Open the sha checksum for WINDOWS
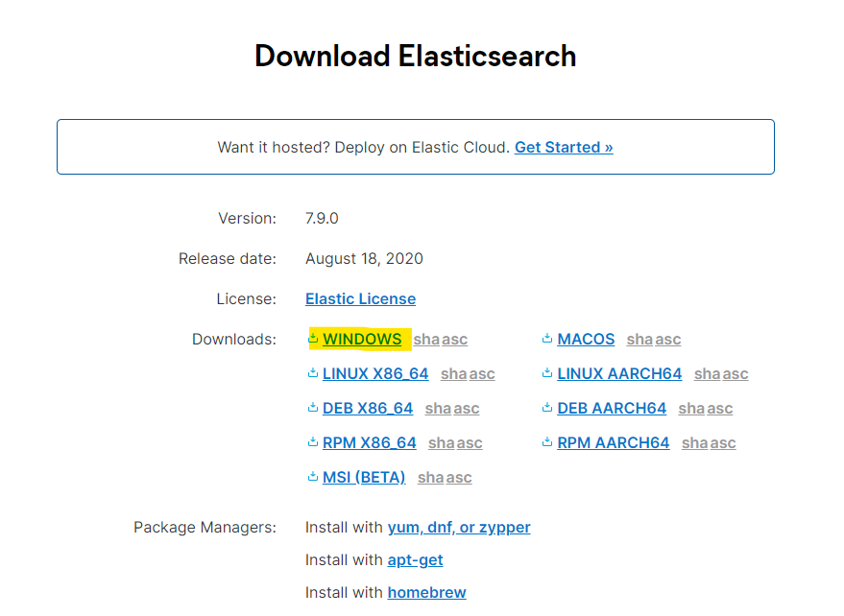 tap(426, 340)
